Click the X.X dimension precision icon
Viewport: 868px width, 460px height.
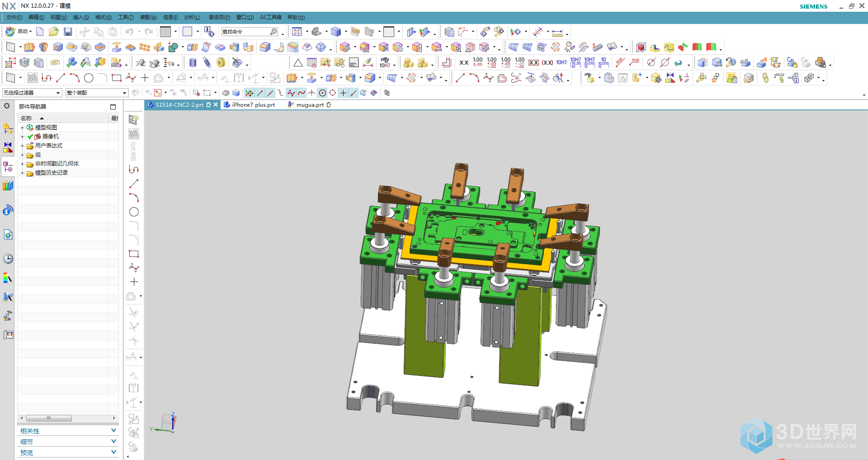click(x=464, y=62)
